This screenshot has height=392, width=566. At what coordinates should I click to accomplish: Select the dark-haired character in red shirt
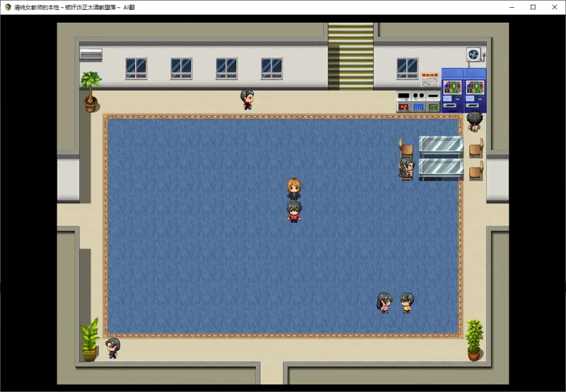[x=294, y=212]
